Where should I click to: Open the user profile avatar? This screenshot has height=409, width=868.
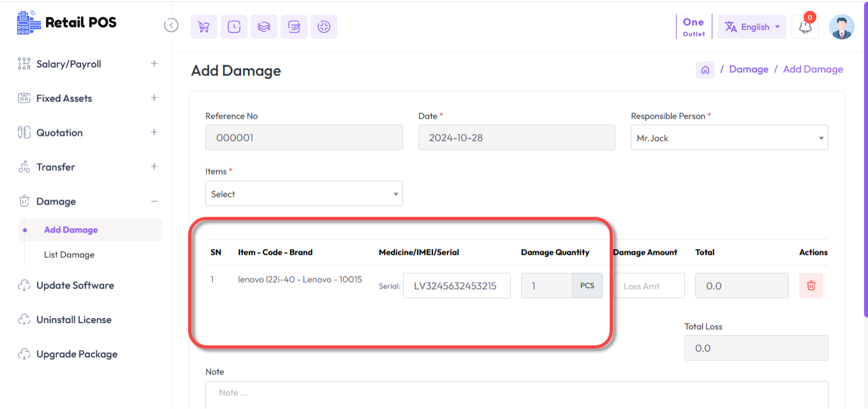(841, 27)
